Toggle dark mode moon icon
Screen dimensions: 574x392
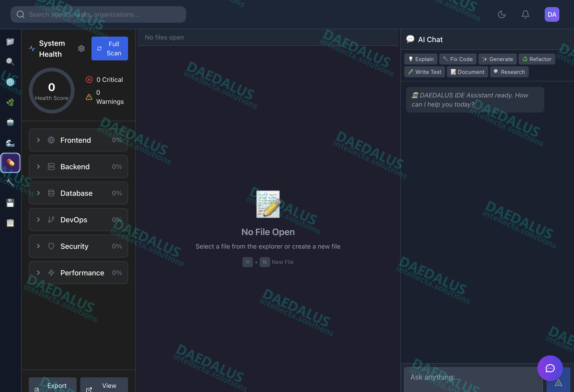[502, 14]
